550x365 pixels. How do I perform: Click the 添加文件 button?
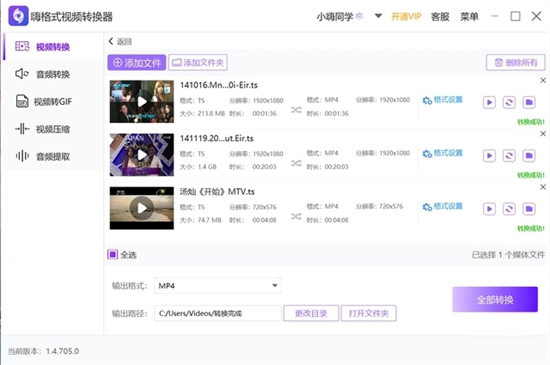[x=137, y=62]
